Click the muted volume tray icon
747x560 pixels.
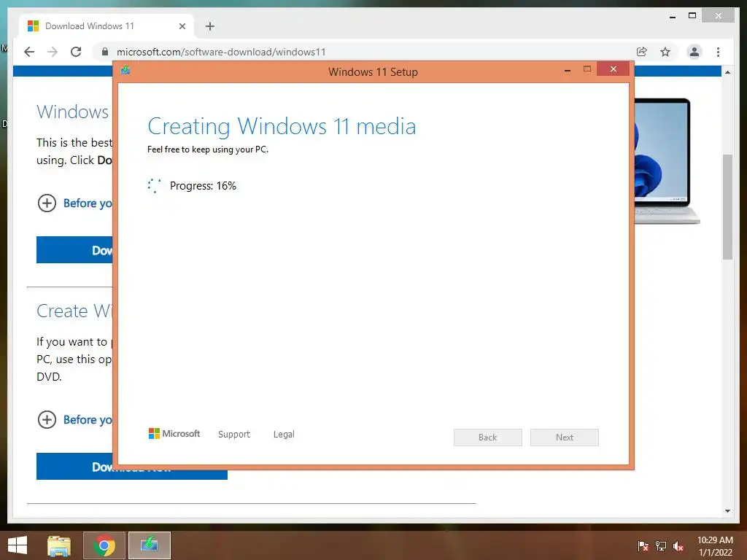click(678, 546)
